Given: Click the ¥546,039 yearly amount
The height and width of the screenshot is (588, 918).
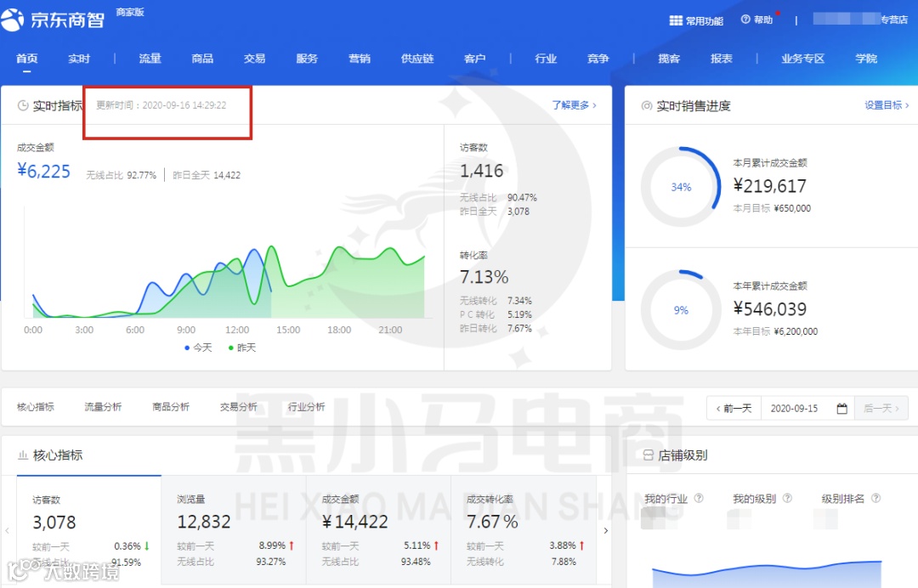Looking at the screenshot, I should pos(770,309).
